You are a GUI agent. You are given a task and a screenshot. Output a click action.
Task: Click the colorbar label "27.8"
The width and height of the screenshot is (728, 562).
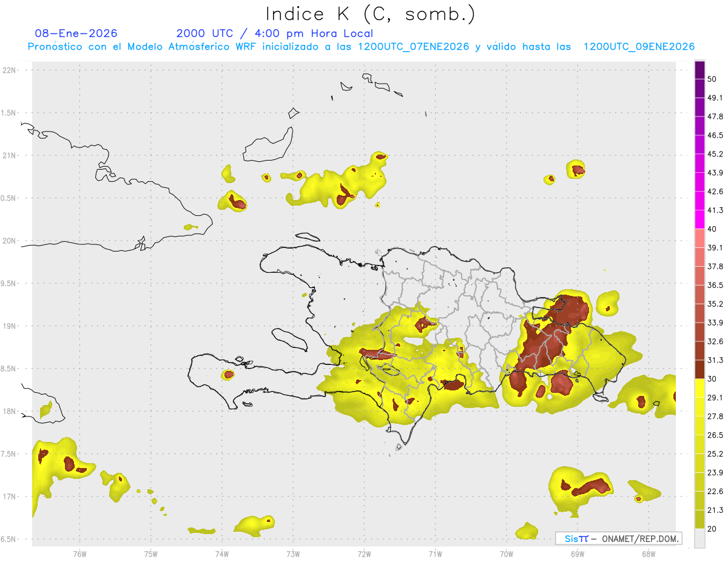click(x=715, y=416)
